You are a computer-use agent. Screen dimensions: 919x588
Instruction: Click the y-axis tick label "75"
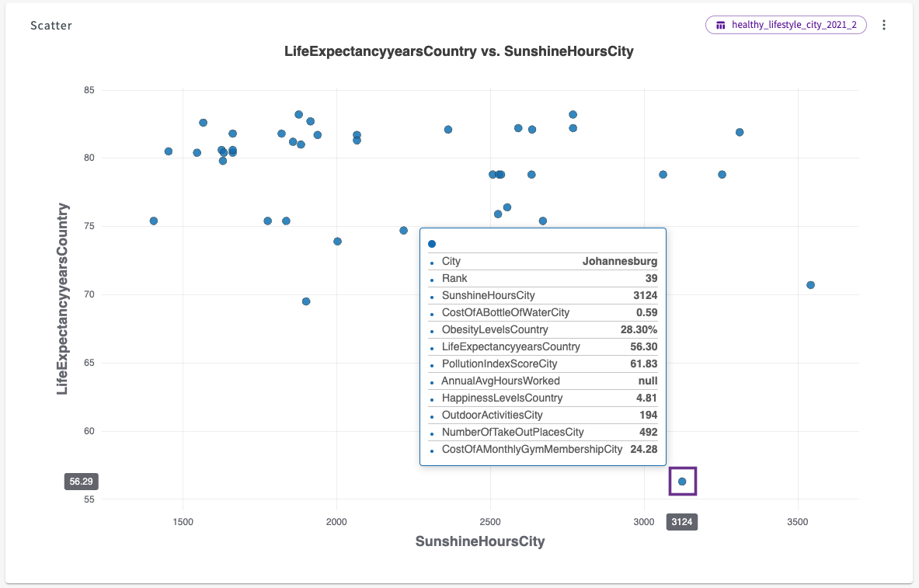(x=89, y=226)
